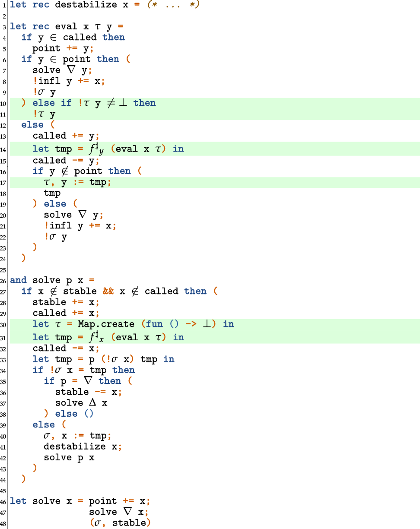Click line number 1 in the gutter
This screenshot has width=420, height=529.
point(3,6)
